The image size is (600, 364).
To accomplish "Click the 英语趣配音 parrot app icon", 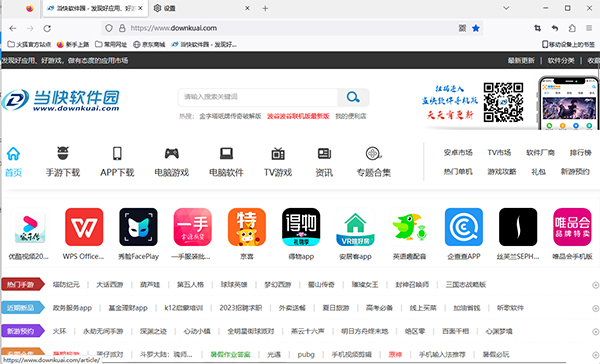I will [409, 227].
